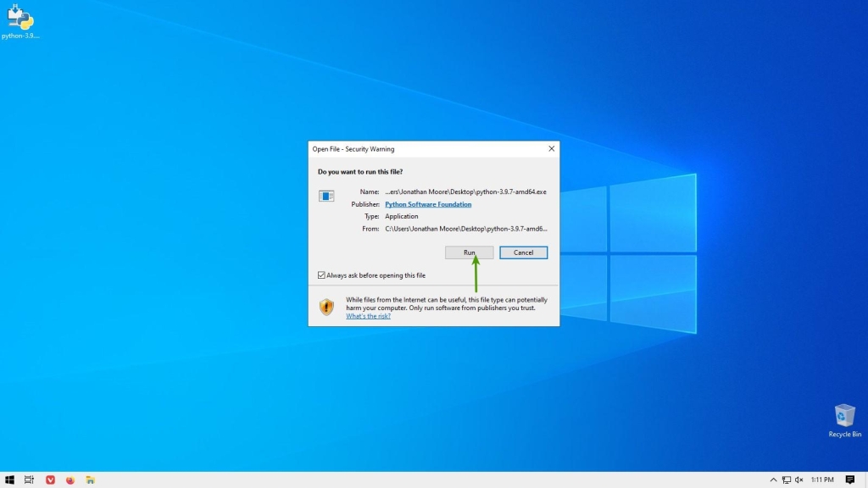Cancel the Open File security warning

click(x=523, y=252)
